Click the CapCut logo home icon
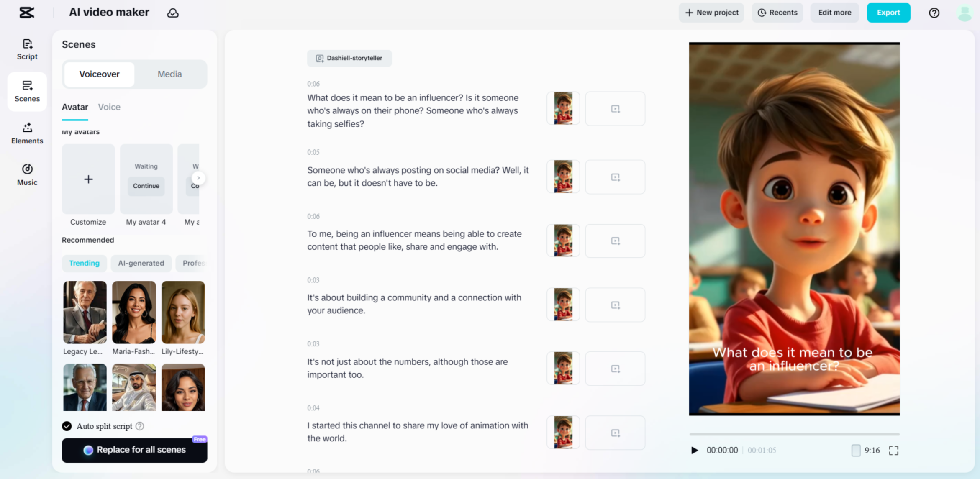 (x=27, y=13)
